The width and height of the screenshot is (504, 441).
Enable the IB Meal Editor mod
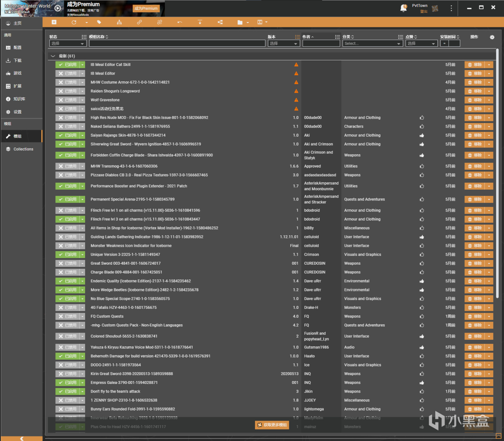pos(67,74)
